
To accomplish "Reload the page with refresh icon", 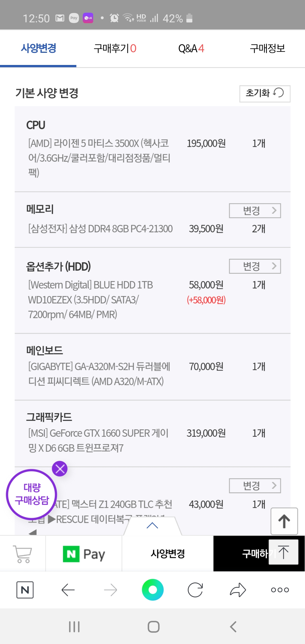I will [195, 590].
